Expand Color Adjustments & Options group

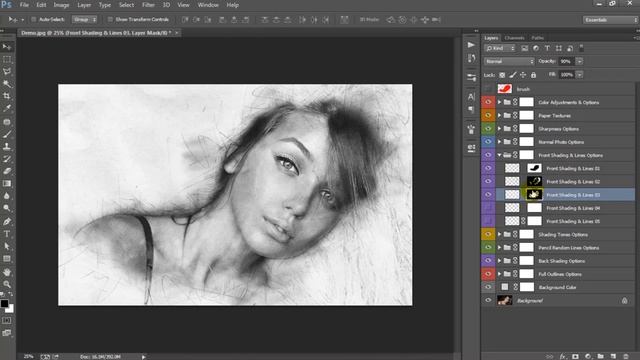pos(499,102)
